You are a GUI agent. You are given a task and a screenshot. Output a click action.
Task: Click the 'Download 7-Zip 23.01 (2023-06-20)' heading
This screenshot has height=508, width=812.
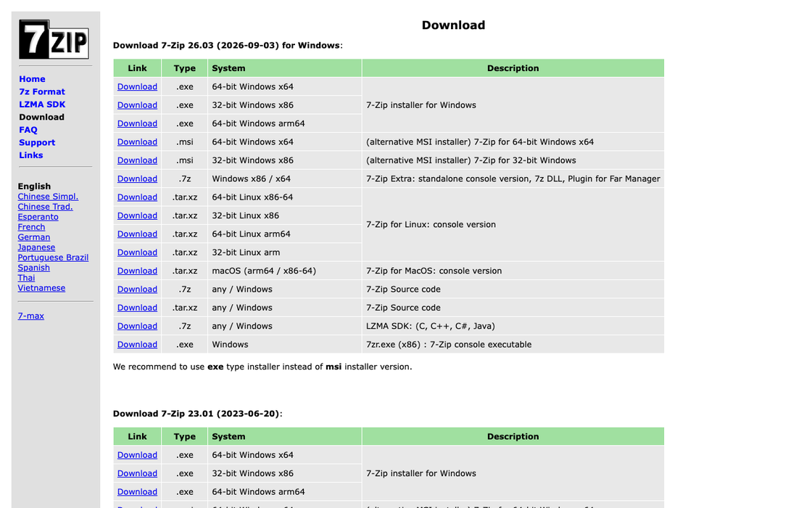click(198, 414)
